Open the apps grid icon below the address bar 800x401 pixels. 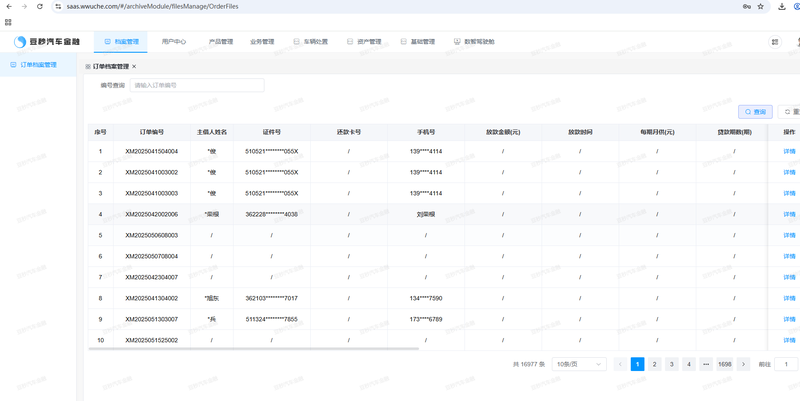(x=8, y=21)
